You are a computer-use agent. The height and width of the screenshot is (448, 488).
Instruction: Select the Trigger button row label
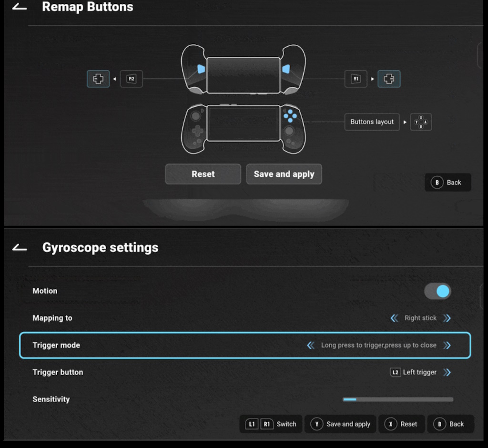58,372
